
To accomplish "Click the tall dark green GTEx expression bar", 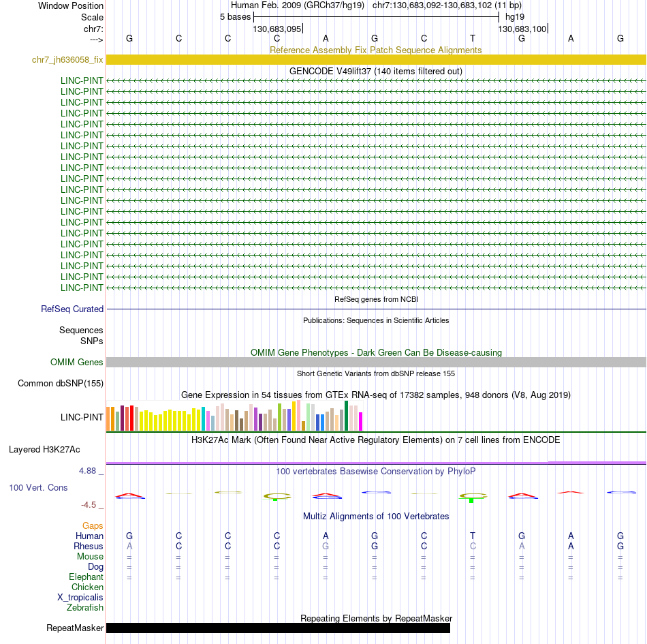I will coord(346,416).
